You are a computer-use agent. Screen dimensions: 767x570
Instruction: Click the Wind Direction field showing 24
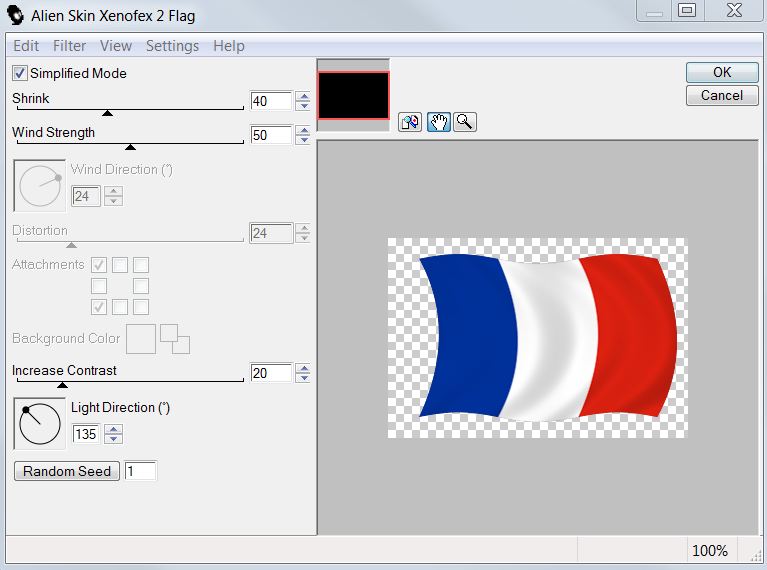86,196
